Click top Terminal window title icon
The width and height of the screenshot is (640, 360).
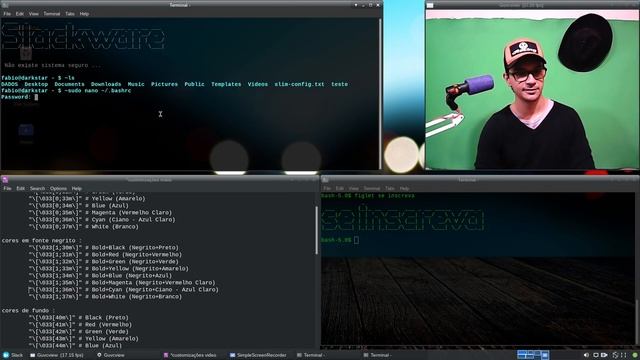(4, 5)
